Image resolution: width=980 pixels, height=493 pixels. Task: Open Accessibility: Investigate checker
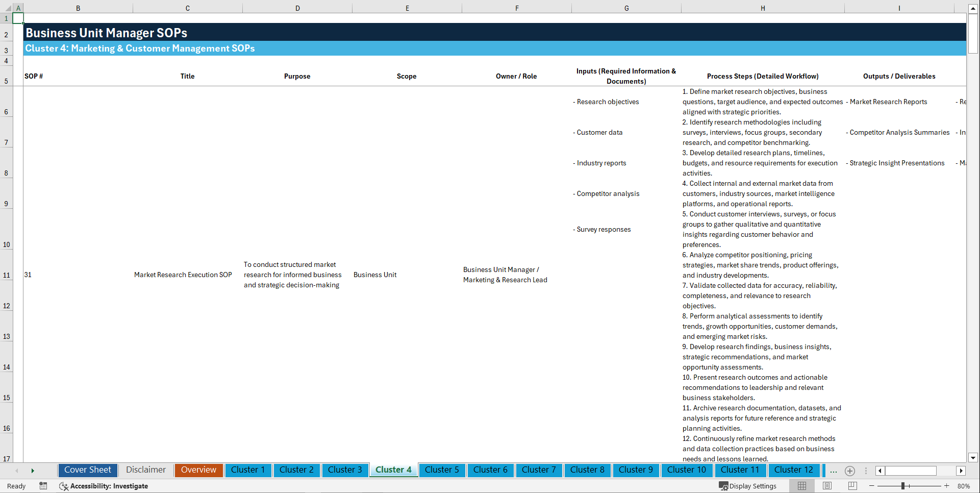(x=104, y=486)
